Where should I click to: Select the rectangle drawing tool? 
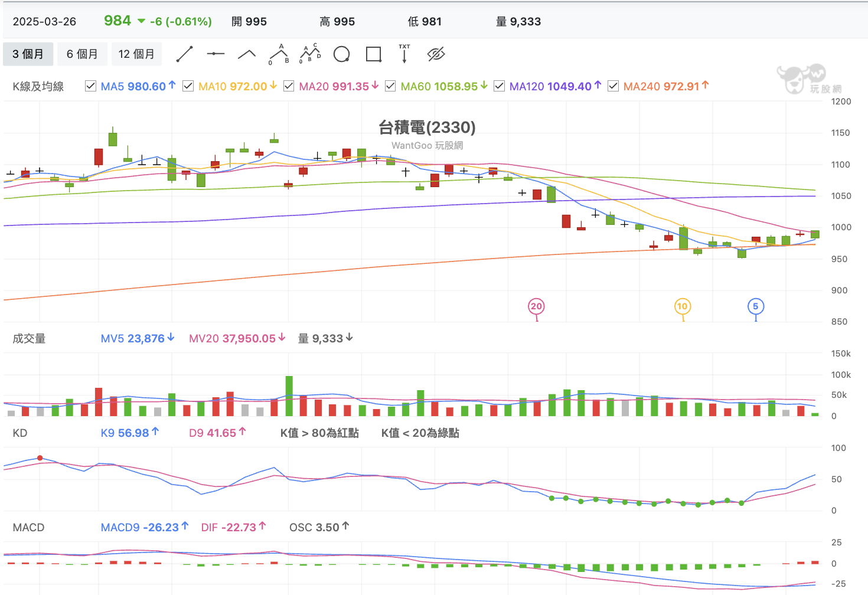pos(374,54)
